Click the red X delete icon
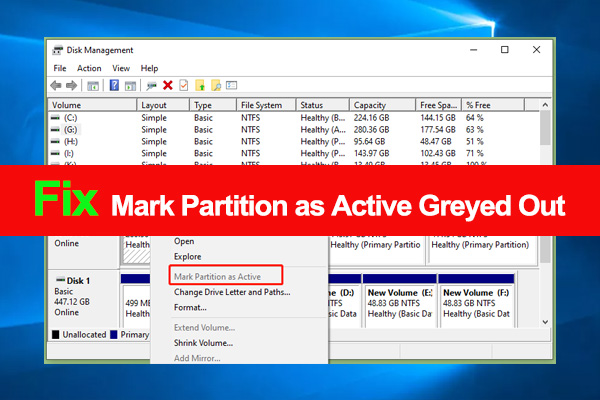600x400 pixels. (x=168, y=85)
